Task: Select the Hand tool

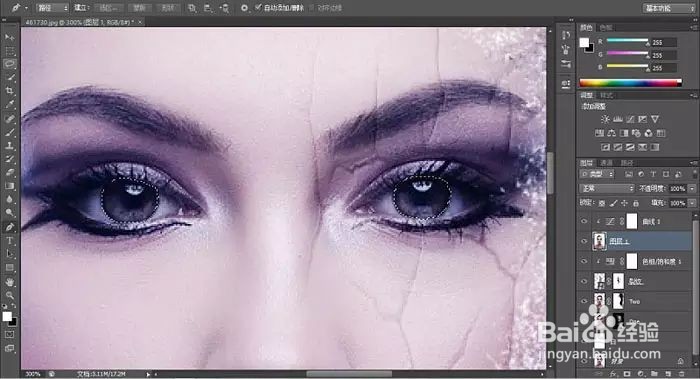Action: click(9, 282)
